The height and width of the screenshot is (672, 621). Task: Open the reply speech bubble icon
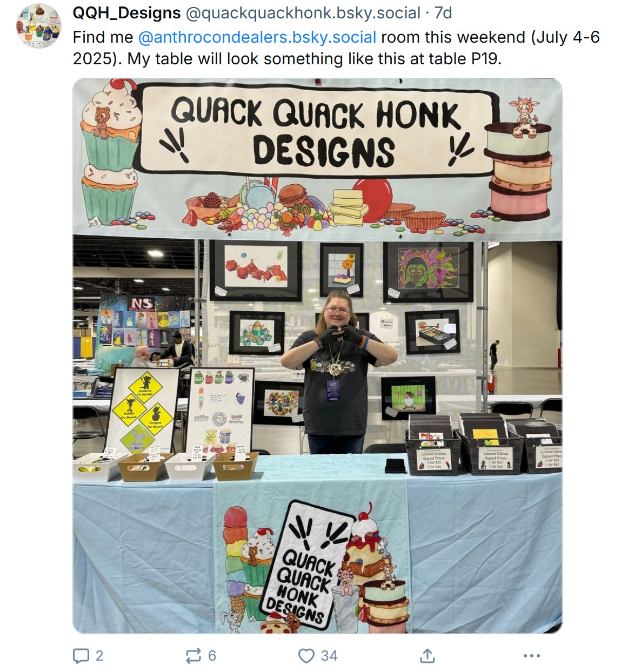tap(81, 656)
